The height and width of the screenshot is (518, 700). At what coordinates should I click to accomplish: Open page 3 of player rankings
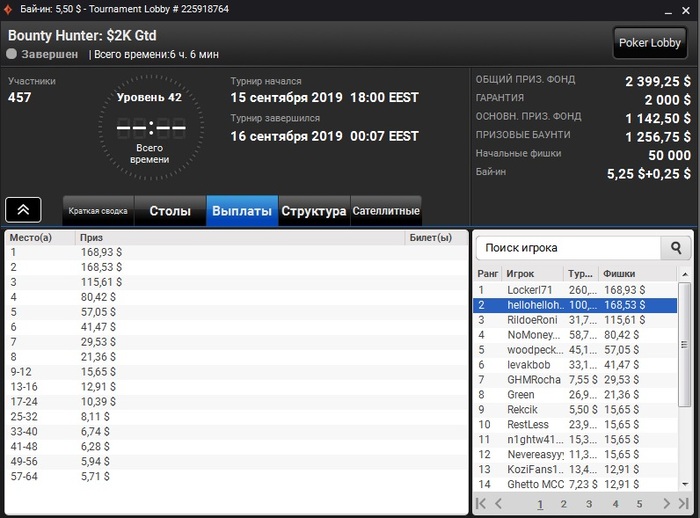[589, 504]
